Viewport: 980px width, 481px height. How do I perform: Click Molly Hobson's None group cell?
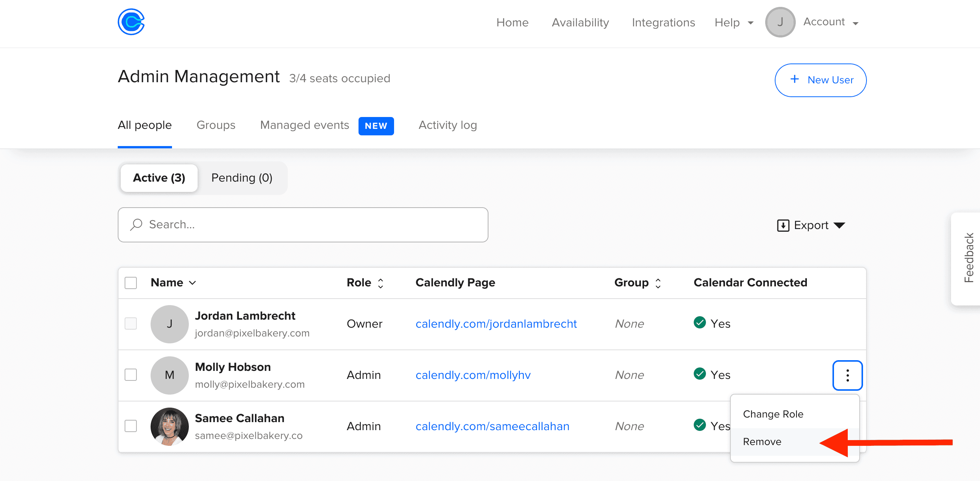[x=629, y=375]
